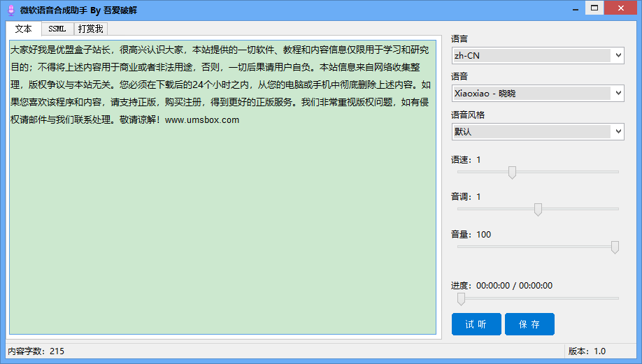Image resolution: width=642 pixels, height=364 pixels.
Task: Click the 音调 pitch slider handle
Action: tap(538, 210)
